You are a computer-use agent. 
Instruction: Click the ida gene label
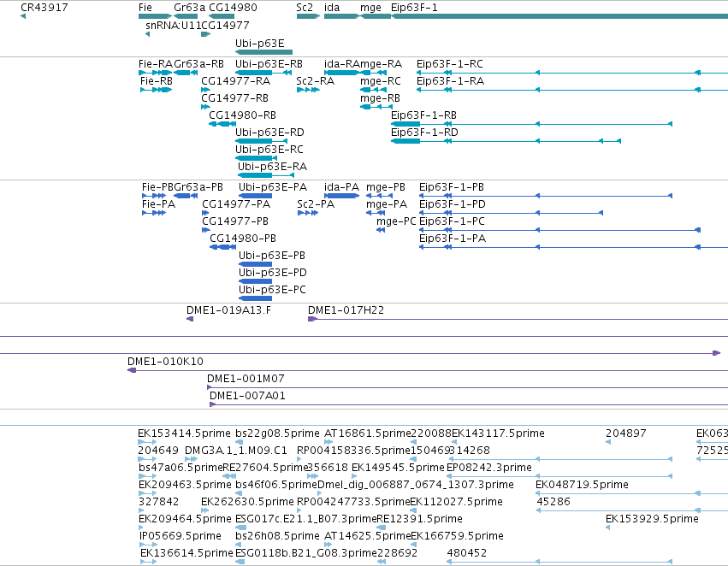tap(332, 8)
